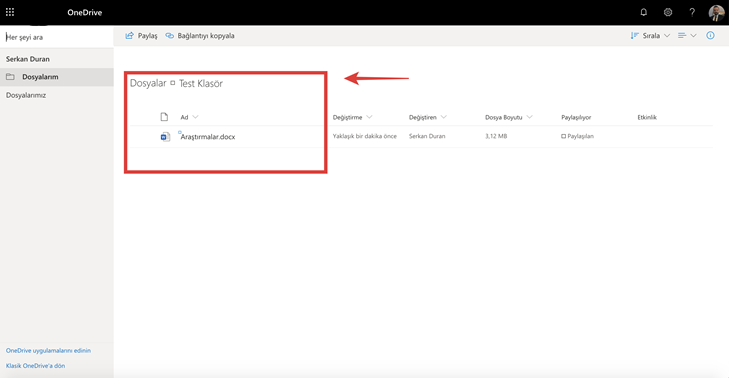Viewport: 729px width, 378px height.
Task: Open the Değiştiren column dropdown
Action: [x=428, y=117]
